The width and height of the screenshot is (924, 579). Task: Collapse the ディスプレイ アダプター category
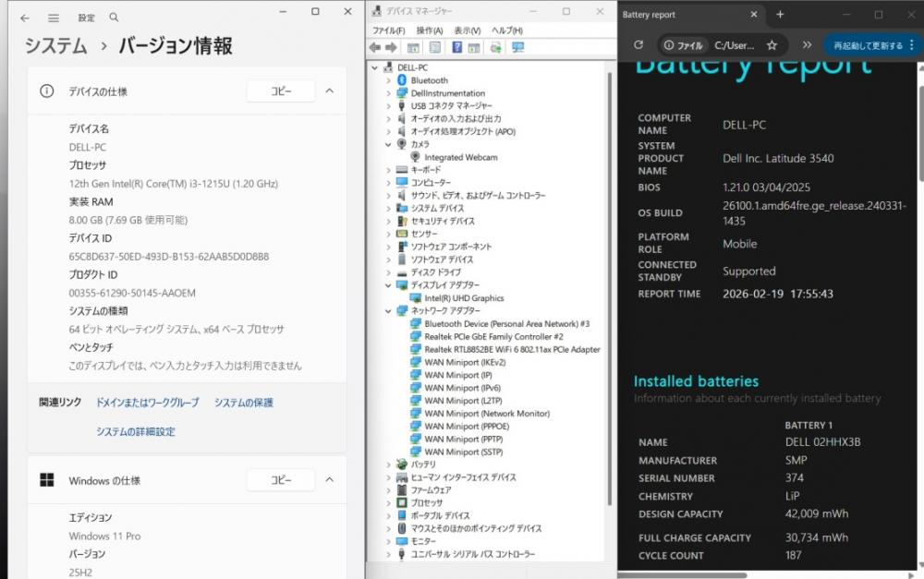(388, 285)
